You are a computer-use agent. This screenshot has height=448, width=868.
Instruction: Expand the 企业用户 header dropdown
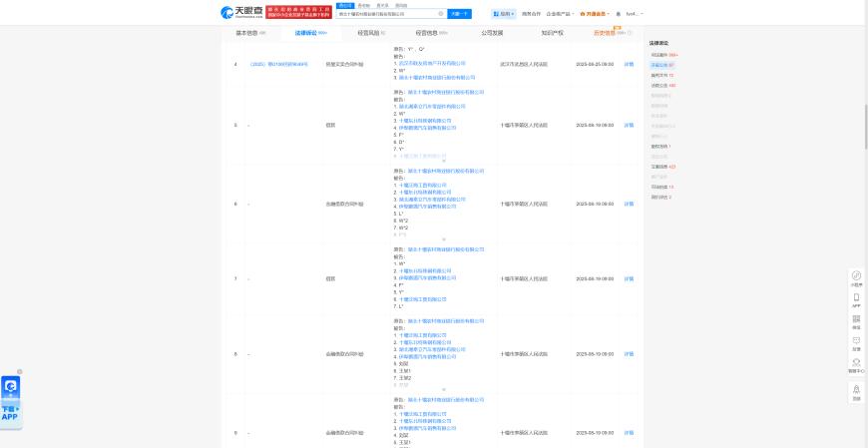pos(561,14)
